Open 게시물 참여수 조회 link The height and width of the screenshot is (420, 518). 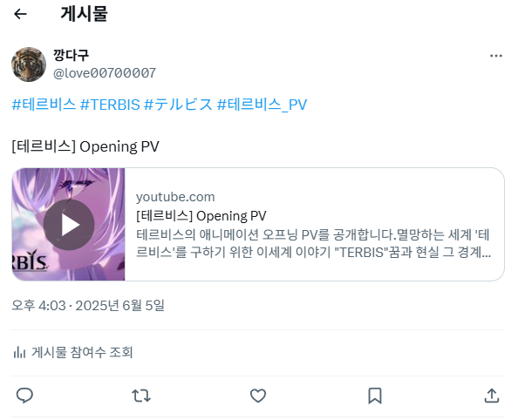pyautogui.click(x=82, y=352)
